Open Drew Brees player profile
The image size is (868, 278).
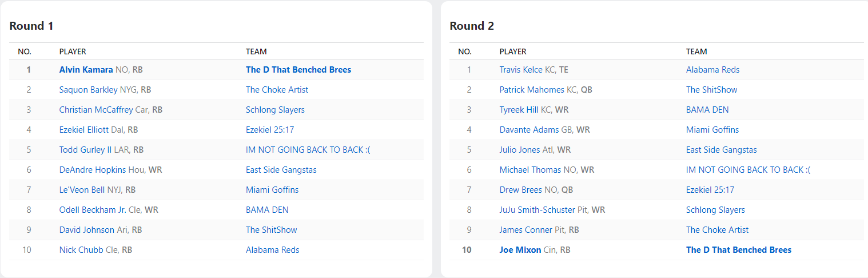click(520, 190)
